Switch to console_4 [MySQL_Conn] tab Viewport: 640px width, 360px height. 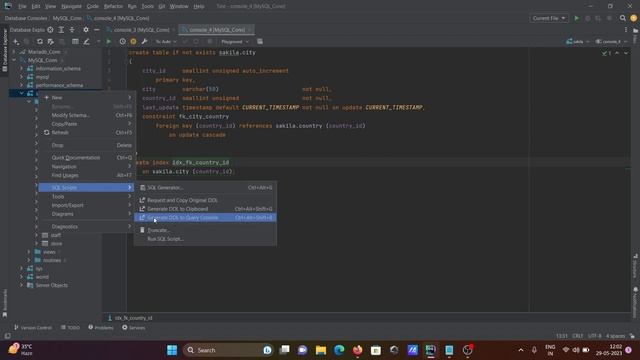click(216, 30)
